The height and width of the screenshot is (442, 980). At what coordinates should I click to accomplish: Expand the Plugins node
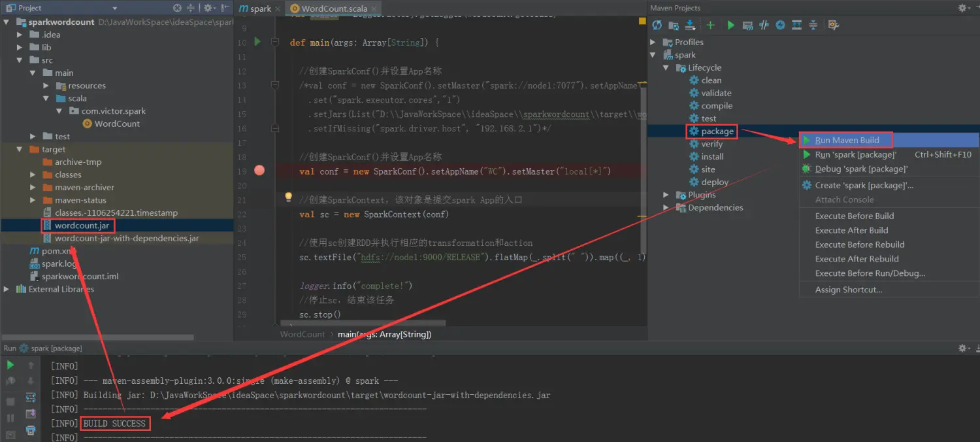click(x=666, y=195)
